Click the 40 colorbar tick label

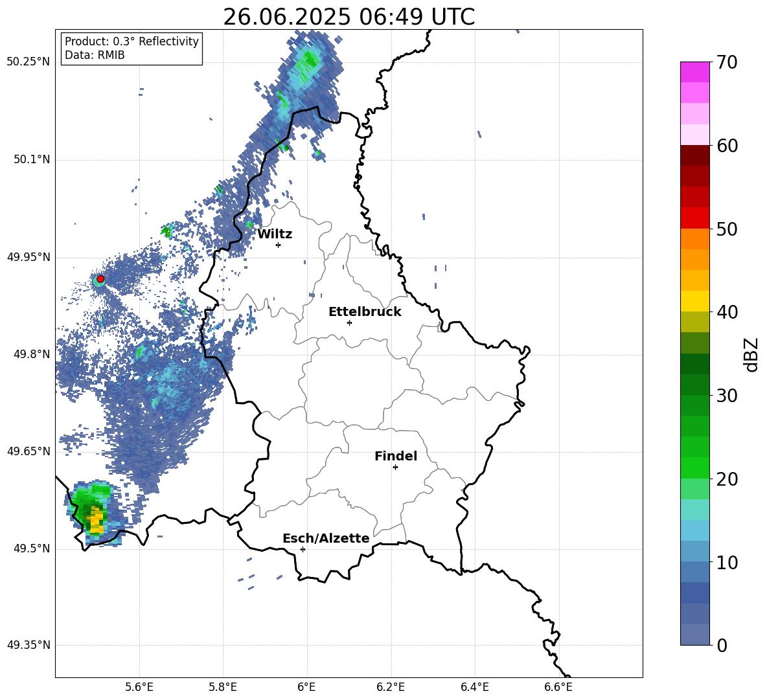point(726,312)
